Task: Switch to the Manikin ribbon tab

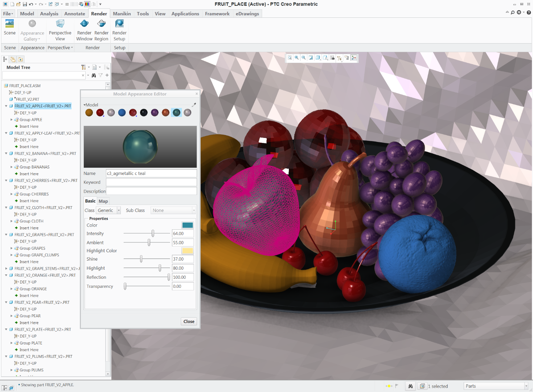Action: click(x=122, y=14)
